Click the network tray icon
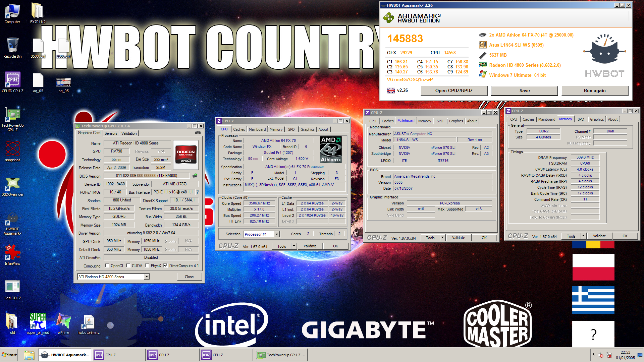 click(x=608, y=355)
